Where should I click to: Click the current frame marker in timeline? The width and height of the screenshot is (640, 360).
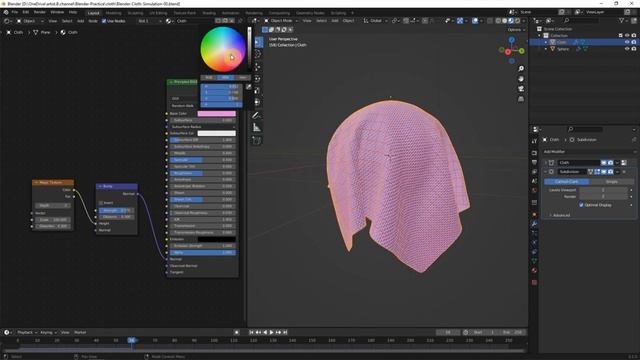click(131, 340)
